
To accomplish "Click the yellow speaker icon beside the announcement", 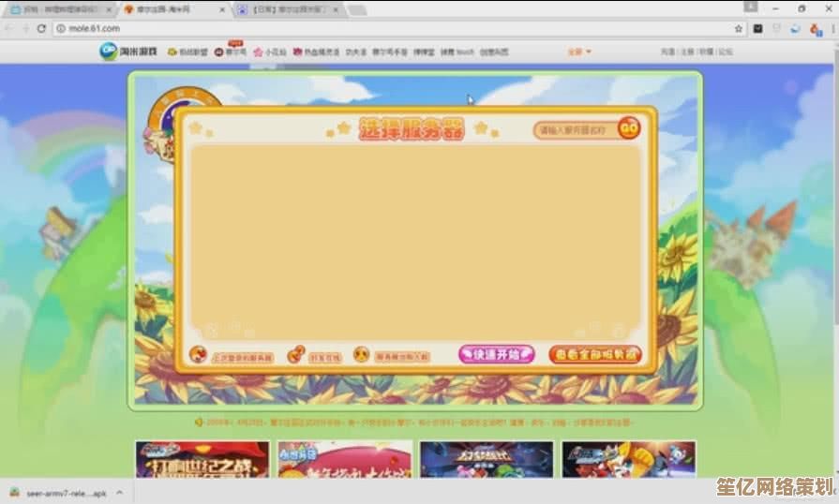I will pyautogui.click(x=199, y=422).
